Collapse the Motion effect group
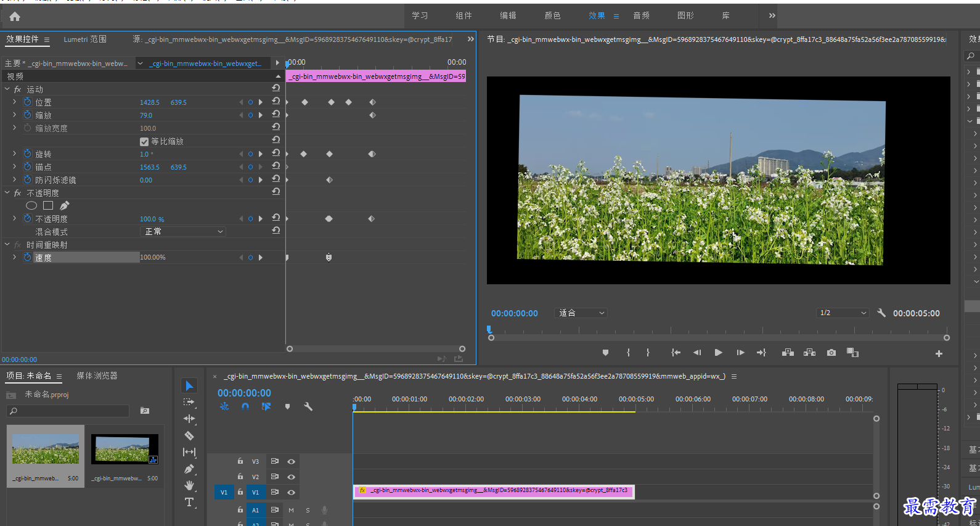The width and height of the screenshot is (980, 526). 7,89
